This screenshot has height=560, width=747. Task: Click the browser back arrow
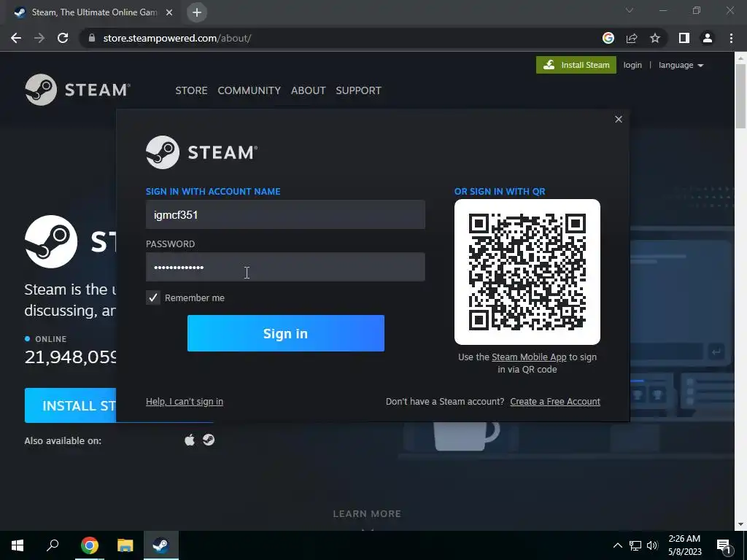click(x=16, y=38)
